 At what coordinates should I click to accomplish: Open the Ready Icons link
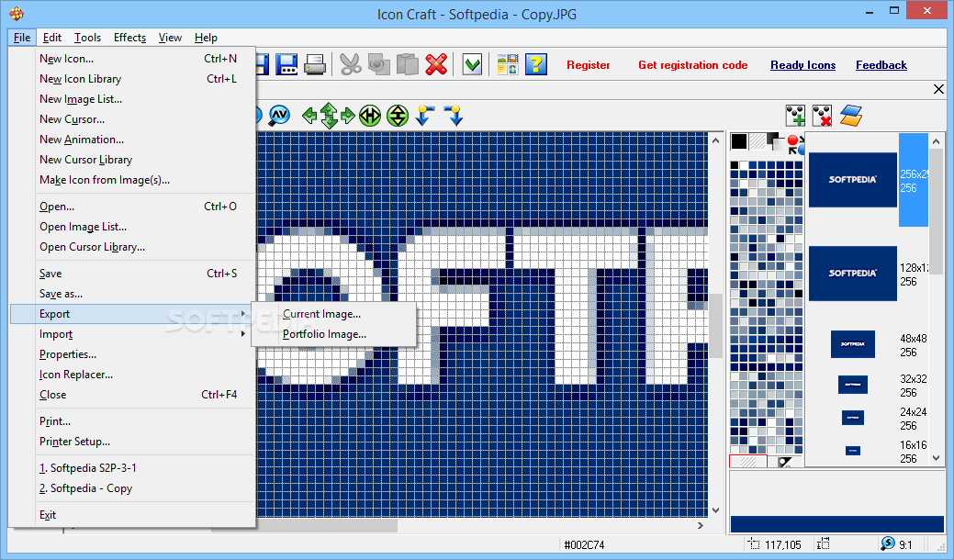click(x=802, y=65)
